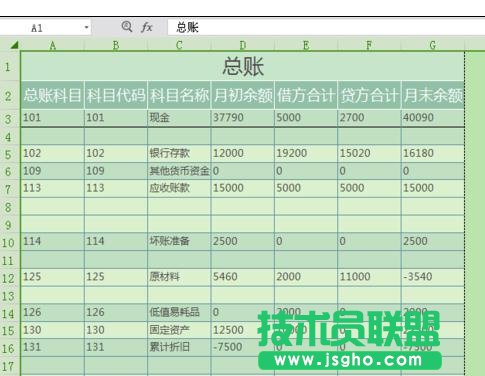The width and height of the screenshot is (485, 376).
Task: Click header cell 科目代码
Action: (116, 95)
